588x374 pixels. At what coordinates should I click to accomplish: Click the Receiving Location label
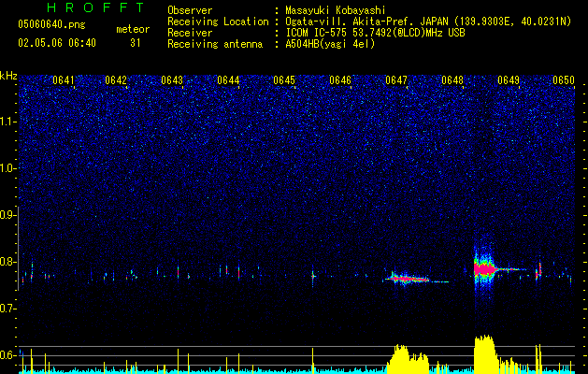pyautogui.click(x=218, y=22)
